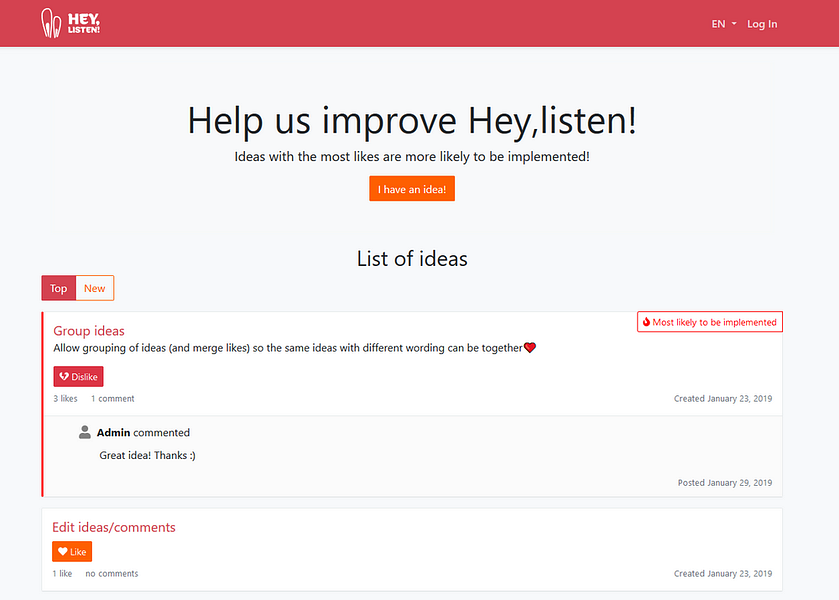Click Admin's avatar next to the comment
This screenshot has height=600, width=839.
click(x=85, y=432)
